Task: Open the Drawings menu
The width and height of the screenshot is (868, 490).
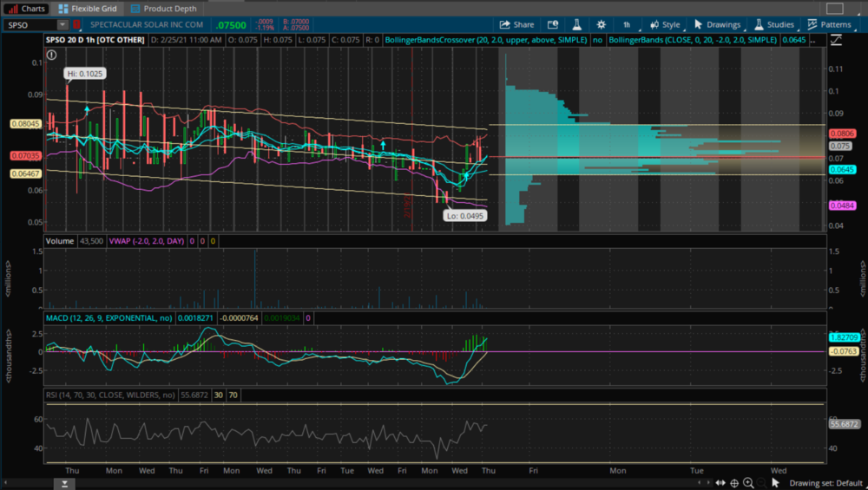Action: click(717, 25)
